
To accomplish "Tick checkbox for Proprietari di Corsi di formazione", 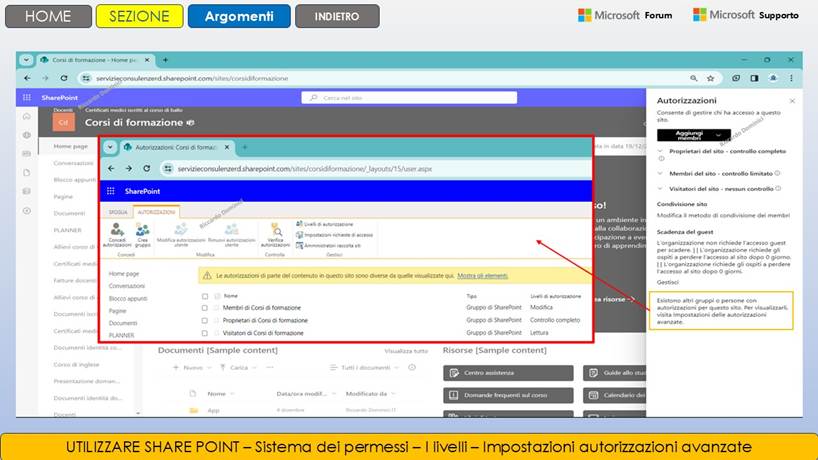I will coord(204,320).
